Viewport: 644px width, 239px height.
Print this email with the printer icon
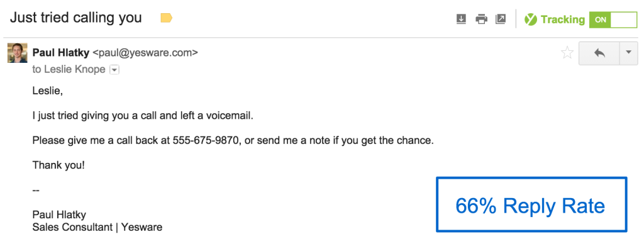[x=481, y=19]
